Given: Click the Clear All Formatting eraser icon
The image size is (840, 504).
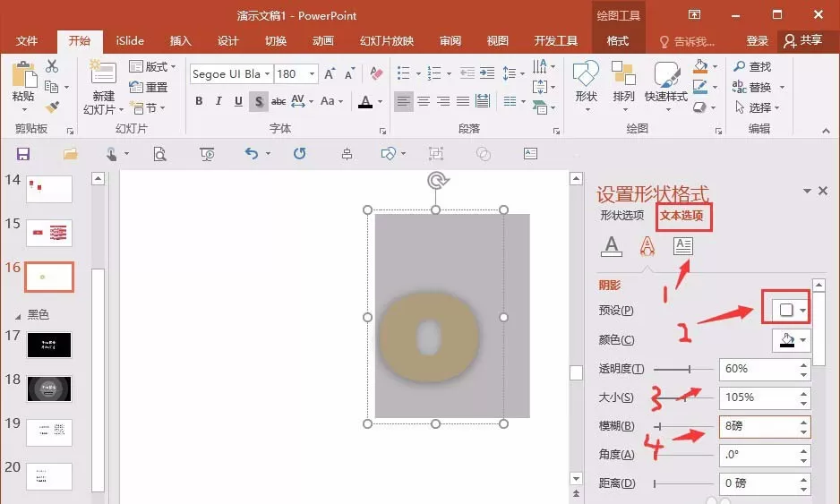Looking at the screenshot, I should (376, 73).
